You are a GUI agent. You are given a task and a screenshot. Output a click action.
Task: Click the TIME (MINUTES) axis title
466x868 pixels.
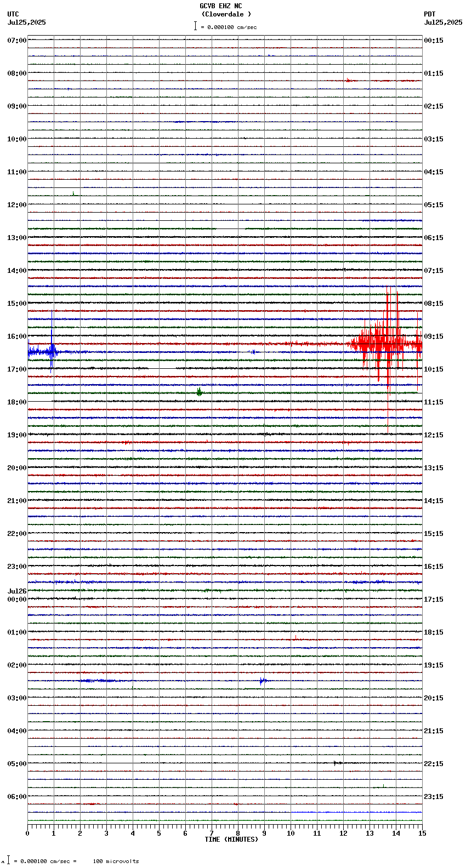pos(231,840)
